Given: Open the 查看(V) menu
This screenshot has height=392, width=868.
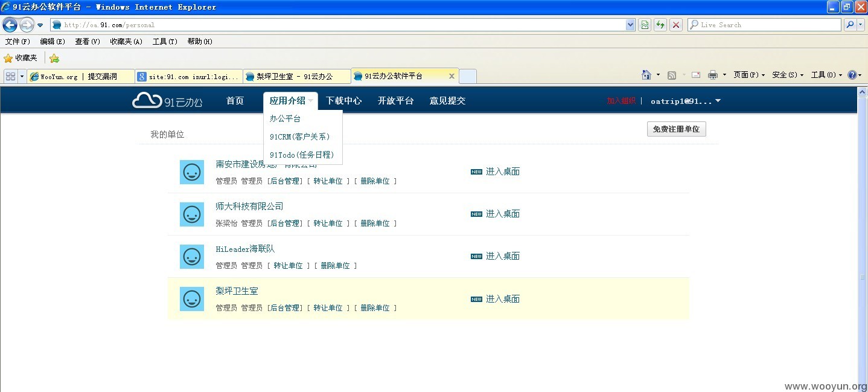Looking at the screenshot, I should pyautogui.click(x=88, y=42).
